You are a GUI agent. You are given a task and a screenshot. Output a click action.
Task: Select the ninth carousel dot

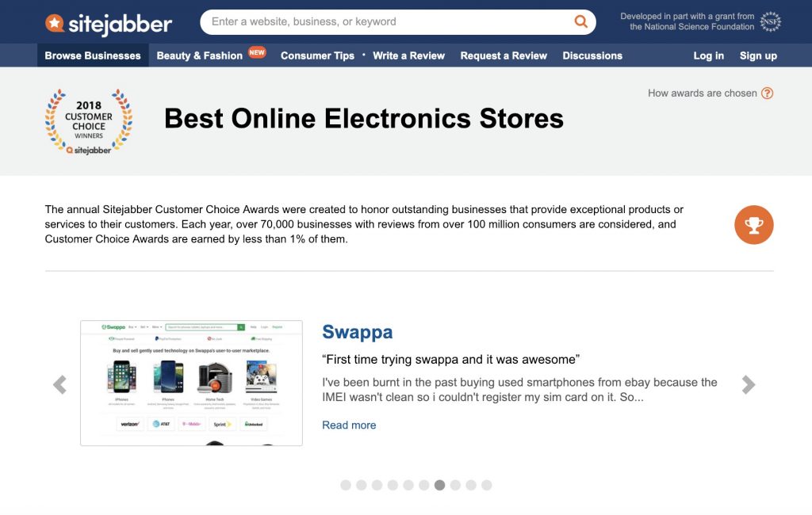tap(471, 485)
